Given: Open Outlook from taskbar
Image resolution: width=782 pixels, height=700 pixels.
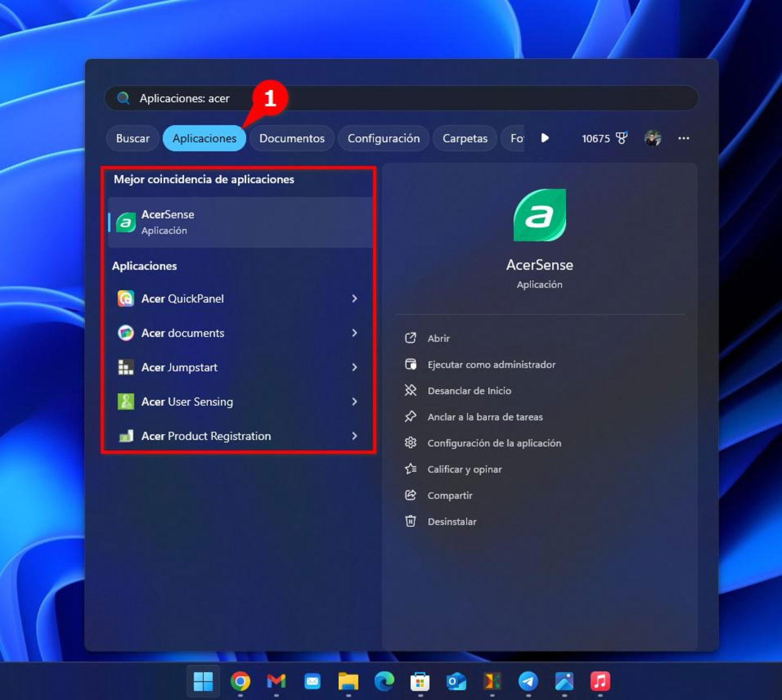Looking at the screenshot, I should coord(456,681).
